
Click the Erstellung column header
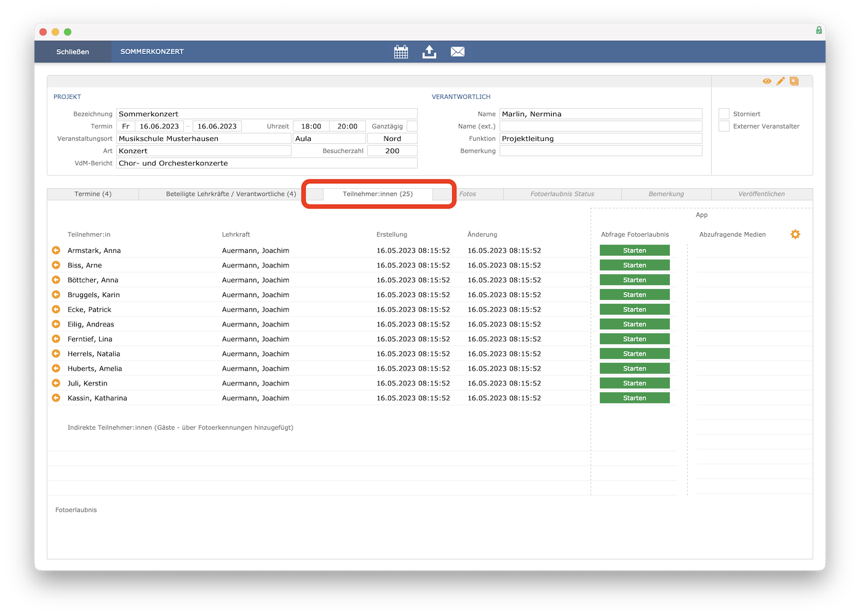pos(392,234)
